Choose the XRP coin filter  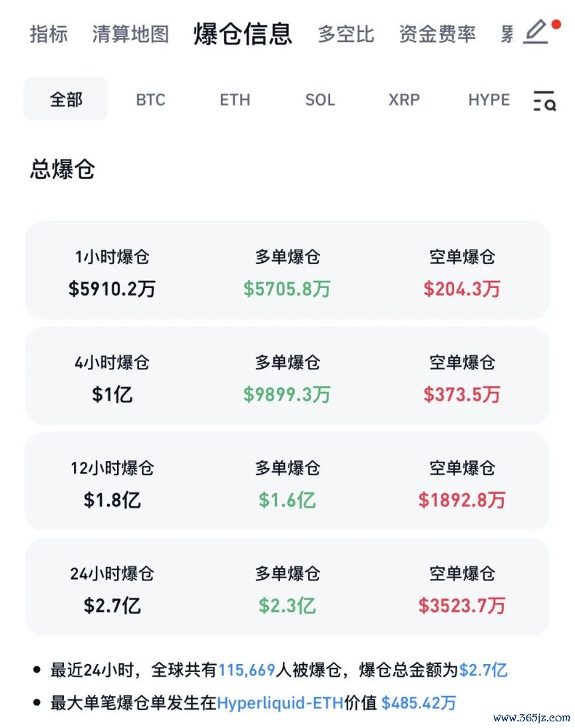point(404,100)
